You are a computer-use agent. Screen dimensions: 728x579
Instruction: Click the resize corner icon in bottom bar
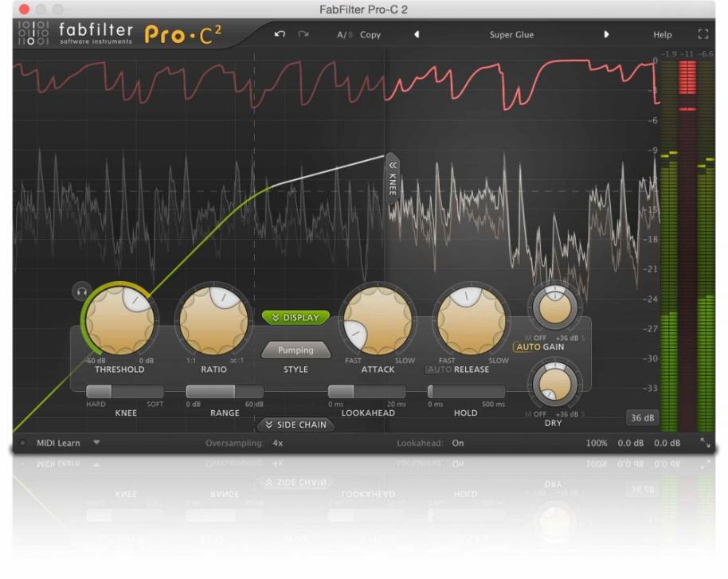(705, 443)
